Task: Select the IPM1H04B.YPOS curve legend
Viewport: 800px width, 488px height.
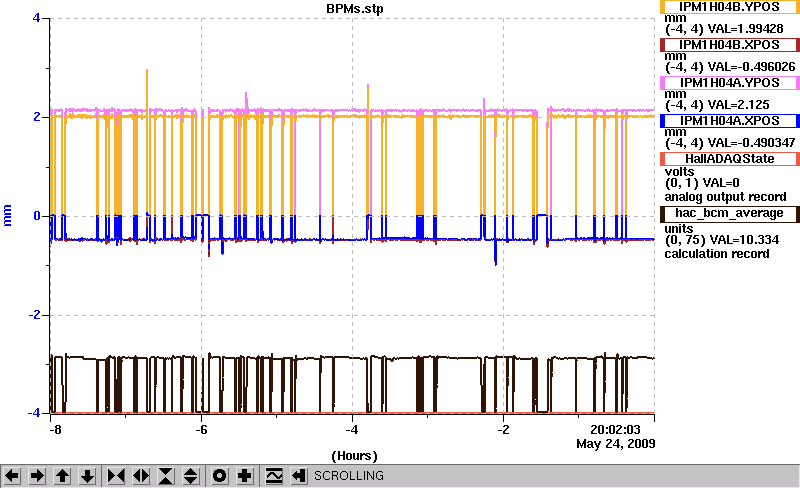Action: click(730, 7)
